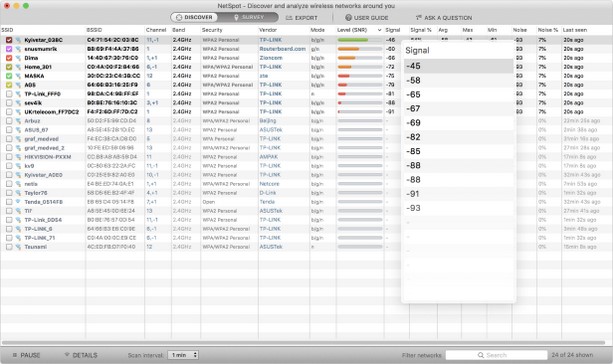
Task: Click the Wi-Fi icon beside Teylor76
Action: (18, 193)
